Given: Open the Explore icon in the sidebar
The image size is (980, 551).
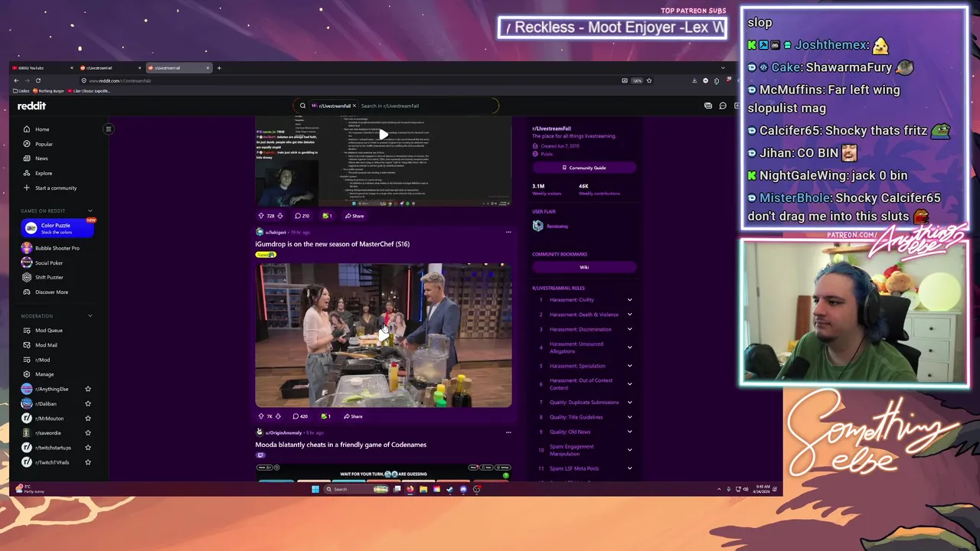Looking at the screenshot, I should (27, 173).
